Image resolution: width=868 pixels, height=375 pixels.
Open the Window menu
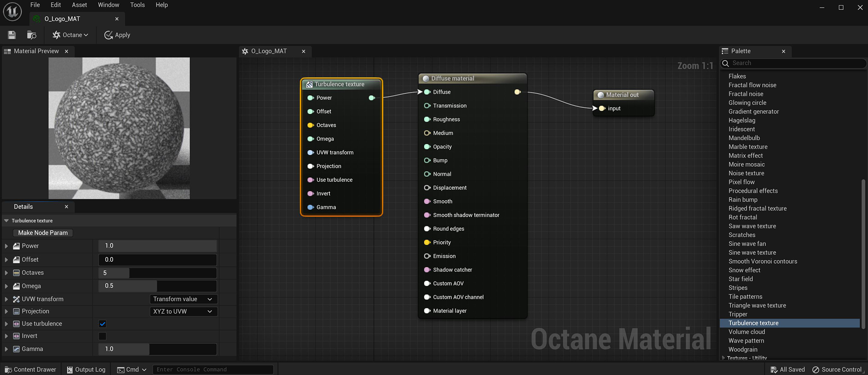(108, 5)
